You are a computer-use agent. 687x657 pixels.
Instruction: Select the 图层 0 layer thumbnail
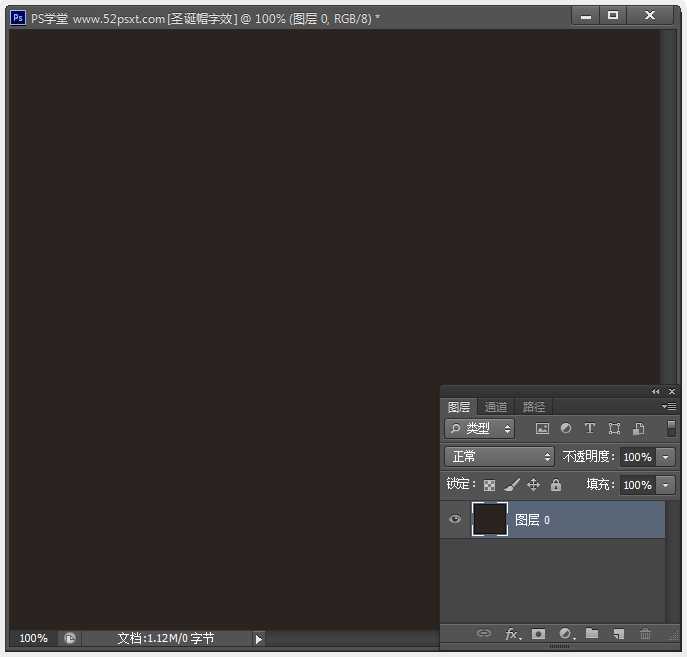point(490,519)
